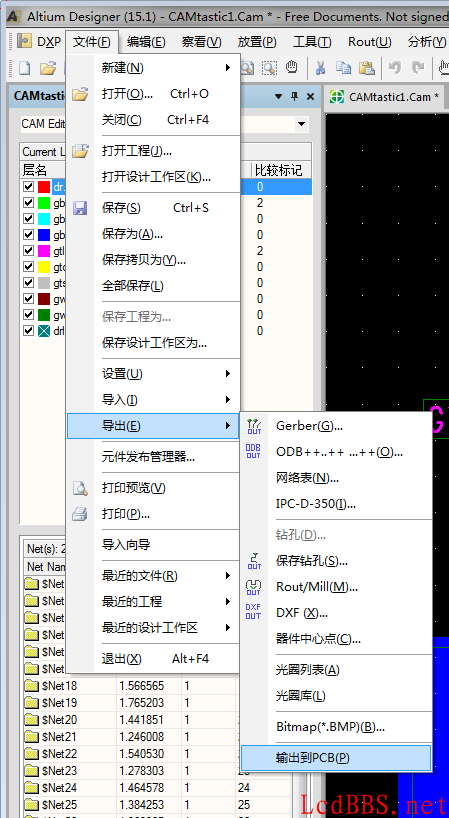
Task: Select 退出(X) to exit application
Action: pyautogui.click(x=153, y=659)
